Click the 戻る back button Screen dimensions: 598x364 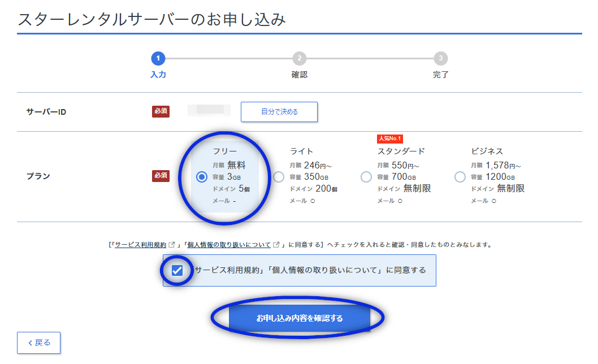(x=38, y=343)
